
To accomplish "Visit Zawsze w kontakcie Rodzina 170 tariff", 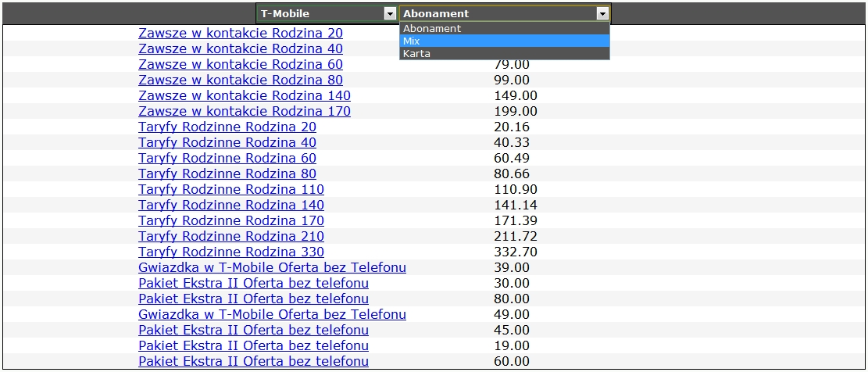I will coord(244,111).
